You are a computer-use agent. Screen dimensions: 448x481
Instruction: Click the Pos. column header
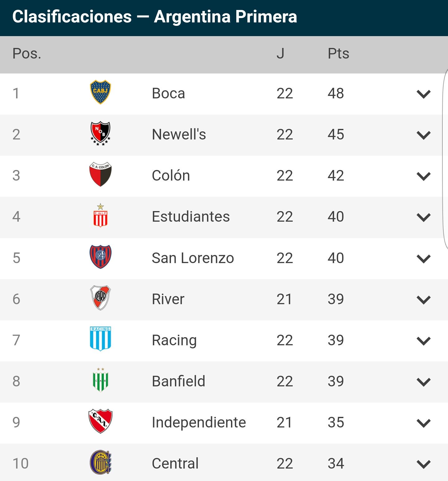27,54
